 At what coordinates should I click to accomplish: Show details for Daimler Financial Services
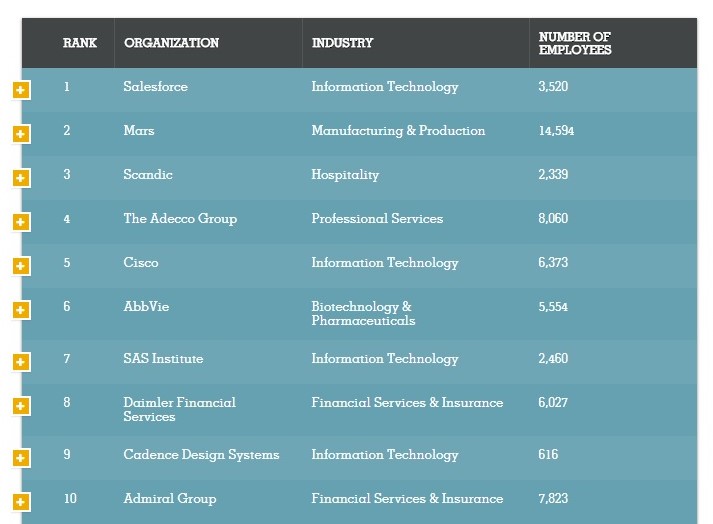[20, 406]
